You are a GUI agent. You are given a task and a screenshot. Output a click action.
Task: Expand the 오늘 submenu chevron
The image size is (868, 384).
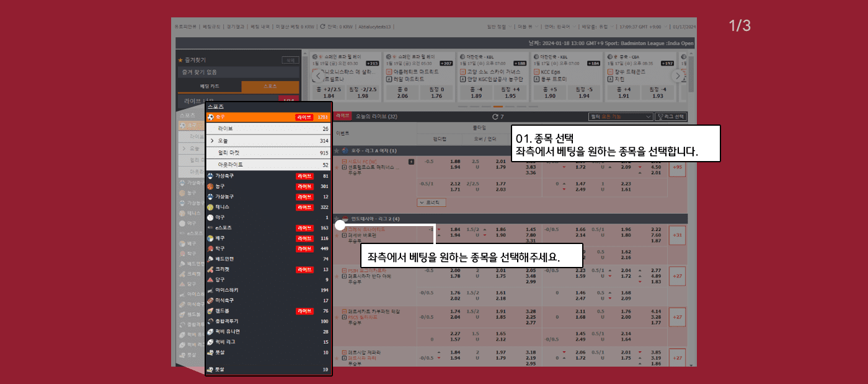point(212,141)
